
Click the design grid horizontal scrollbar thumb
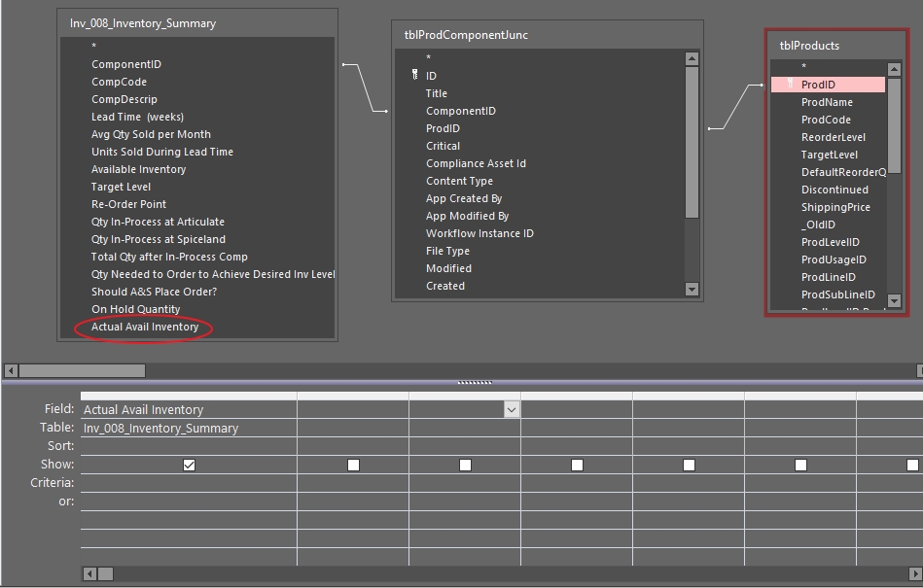pos(105,573)
